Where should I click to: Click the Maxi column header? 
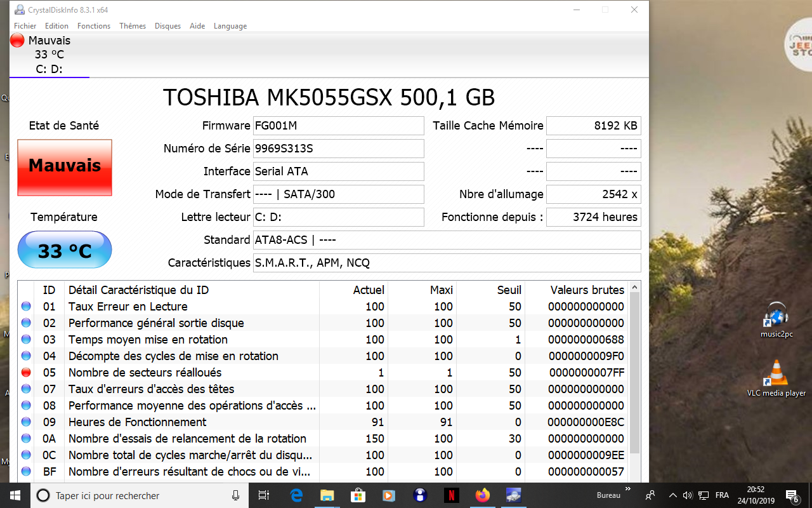pyautogui.click(x=422, y=290)
